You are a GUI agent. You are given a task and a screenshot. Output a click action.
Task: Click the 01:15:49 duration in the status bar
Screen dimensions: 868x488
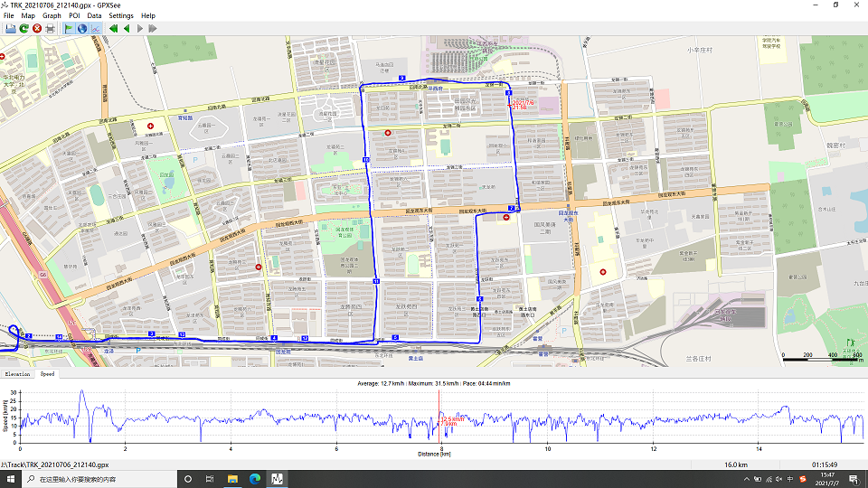click(x=825, y=465)
